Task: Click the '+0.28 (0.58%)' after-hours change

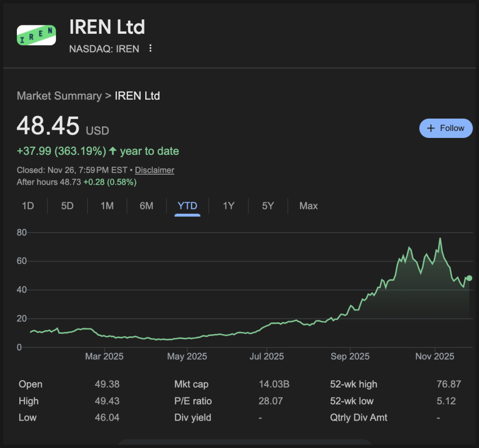Action: click(110, 182)
